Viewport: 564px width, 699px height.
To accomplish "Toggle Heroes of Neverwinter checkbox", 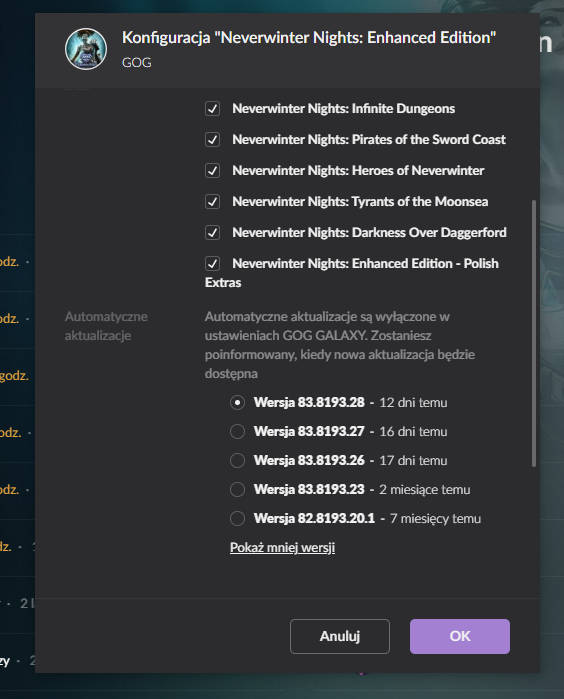I will [212, 171].
